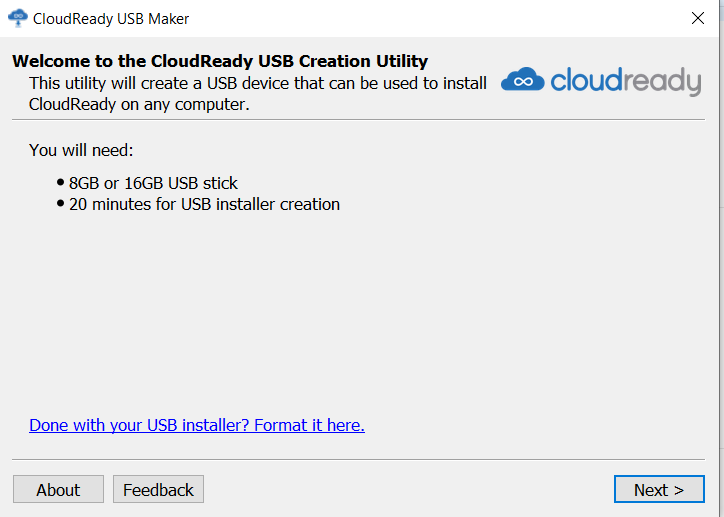Click the blue infinity cloud logo icon

click(523, 79)
